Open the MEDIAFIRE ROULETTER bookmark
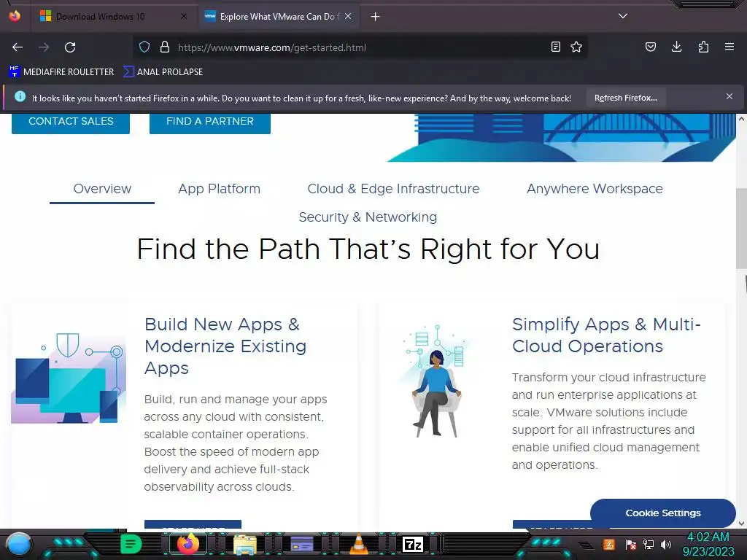Image resolution: width=747 pixels, height=560 pixels. (x=61, y=72)
